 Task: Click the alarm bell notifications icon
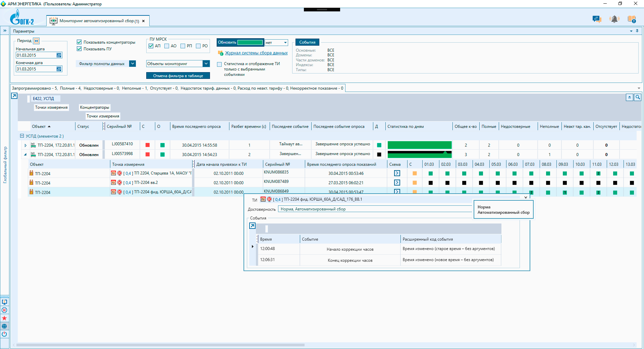[614, 19]
